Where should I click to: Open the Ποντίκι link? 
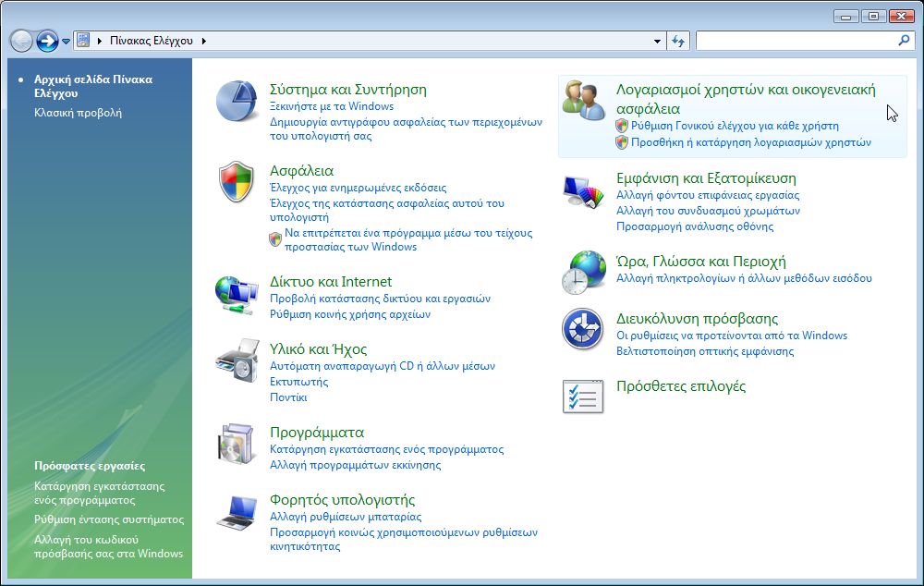(288, 397)
